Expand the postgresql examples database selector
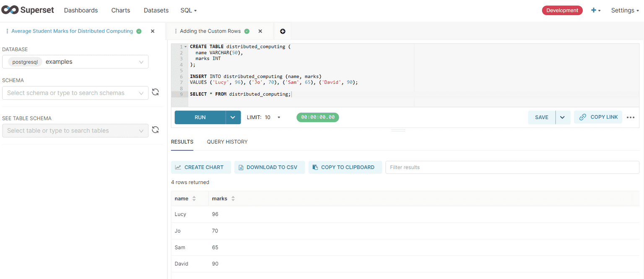644x279 pixels. [x=141, y=61]
